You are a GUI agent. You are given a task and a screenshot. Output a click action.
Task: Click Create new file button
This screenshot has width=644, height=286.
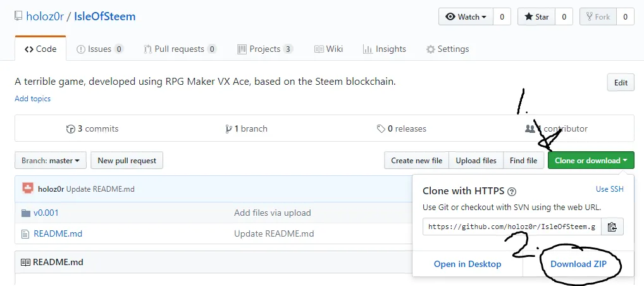tap(416, 160)
